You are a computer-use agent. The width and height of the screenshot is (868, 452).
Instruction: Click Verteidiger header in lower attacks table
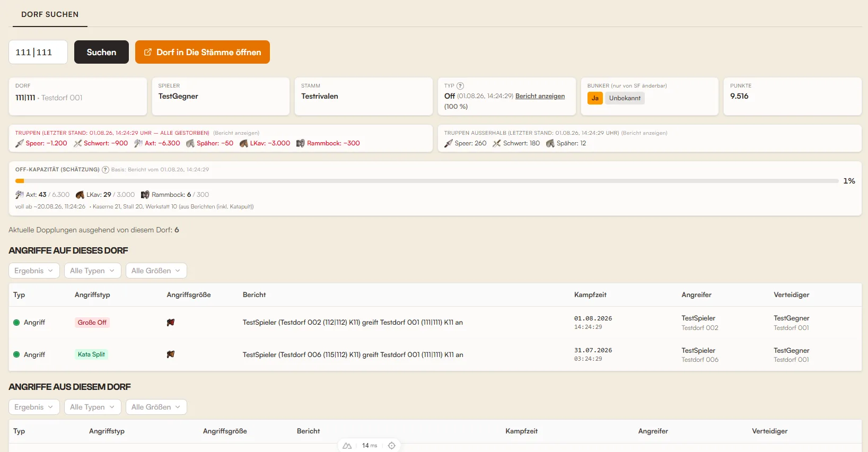point(769,431)
